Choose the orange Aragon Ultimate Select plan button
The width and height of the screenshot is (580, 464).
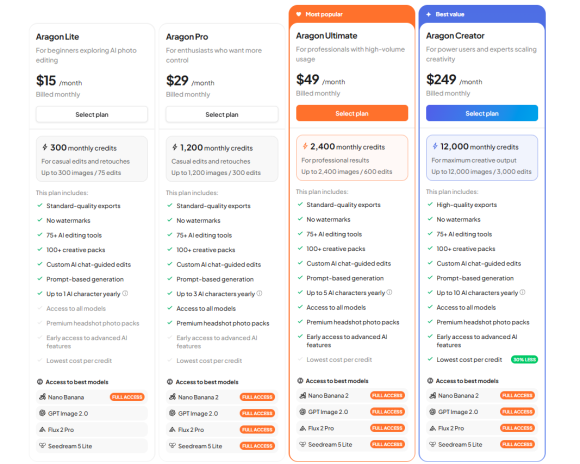(352, 113)
